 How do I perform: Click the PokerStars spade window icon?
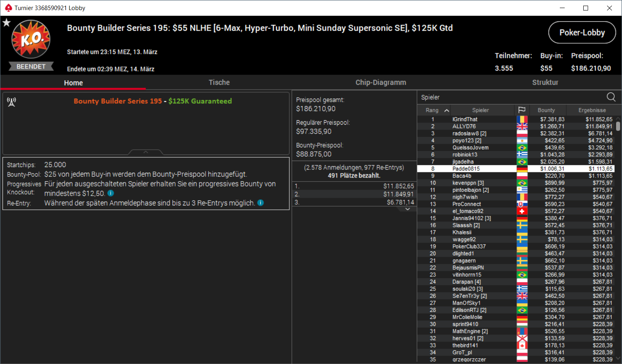[8, 8]
